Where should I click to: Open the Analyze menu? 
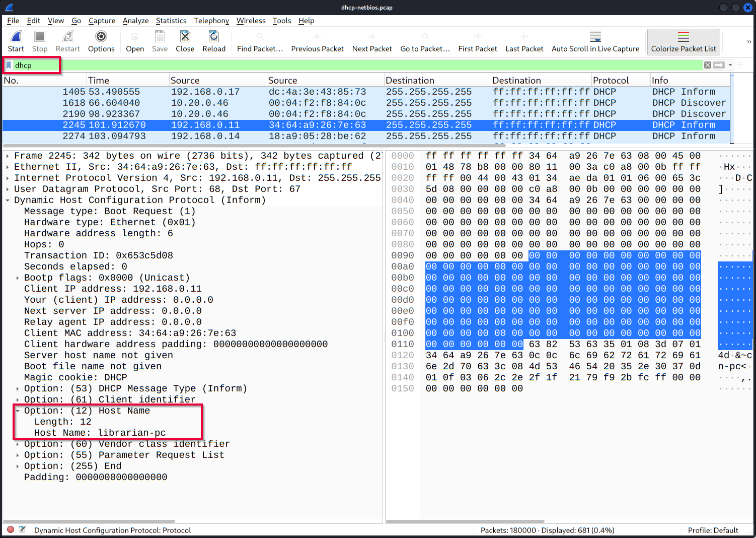135,21
